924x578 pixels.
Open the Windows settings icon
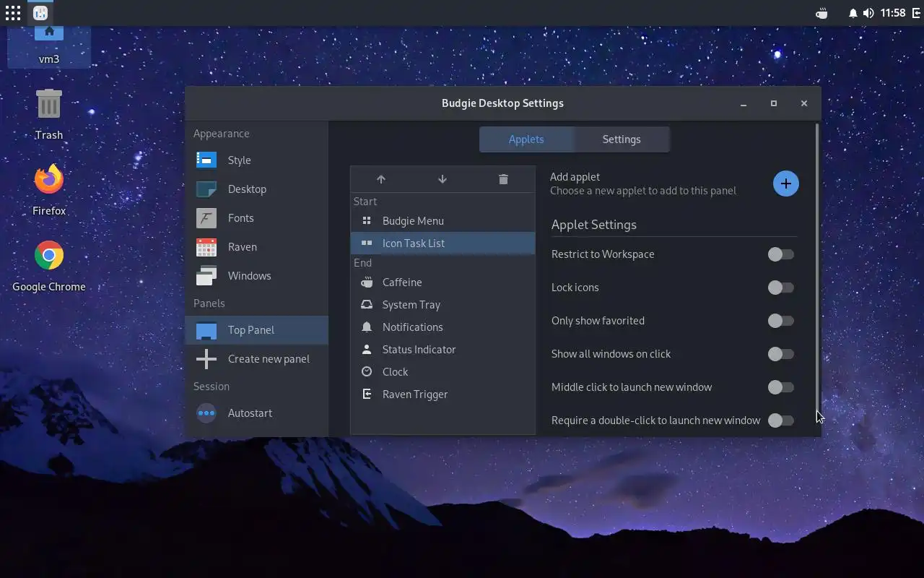(206, 276)
